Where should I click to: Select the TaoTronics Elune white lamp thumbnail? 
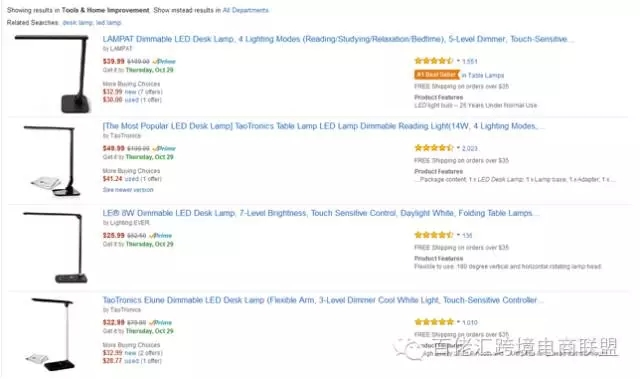point(51,334)
